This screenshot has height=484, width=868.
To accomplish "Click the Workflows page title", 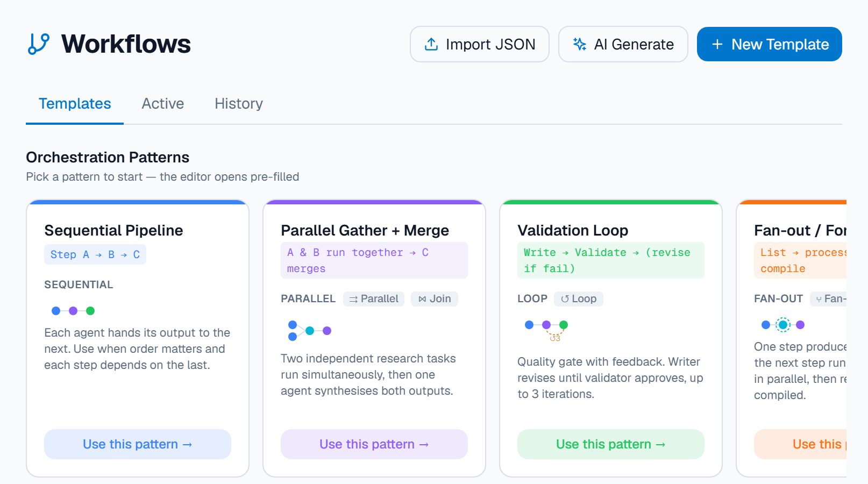I will coord(126,44).
